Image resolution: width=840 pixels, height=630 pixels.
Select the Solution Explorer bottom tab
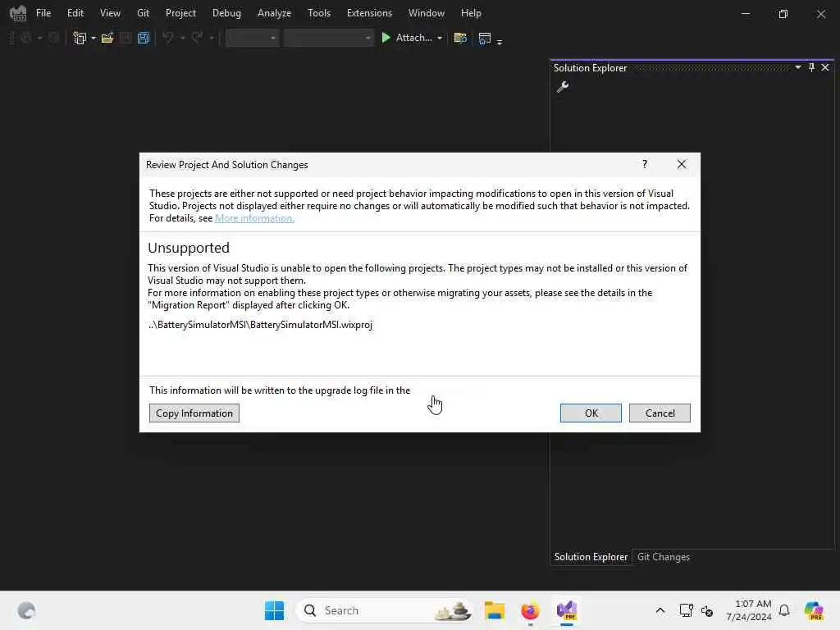[x=591, y=557]
